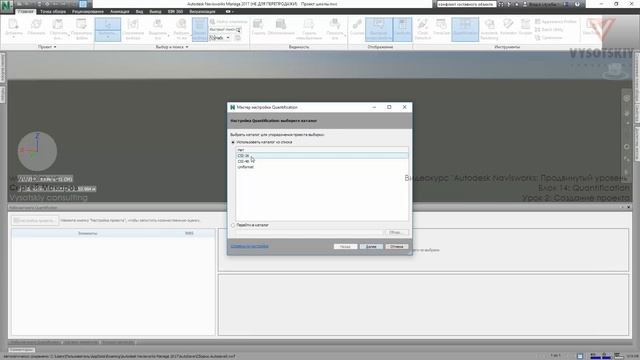The image size is (640, 360).
Task: Open the TimeLiner tool icon
Action: tap(441, 25)
